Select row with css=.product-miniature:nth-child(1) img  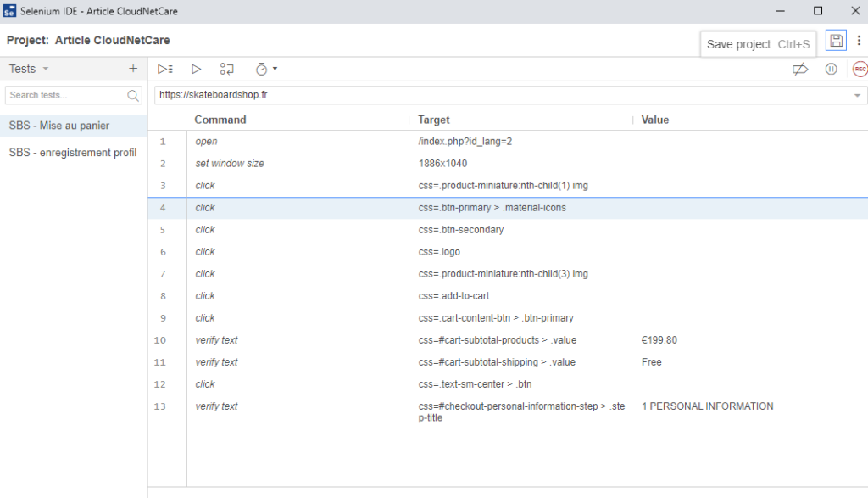(508, 186)
